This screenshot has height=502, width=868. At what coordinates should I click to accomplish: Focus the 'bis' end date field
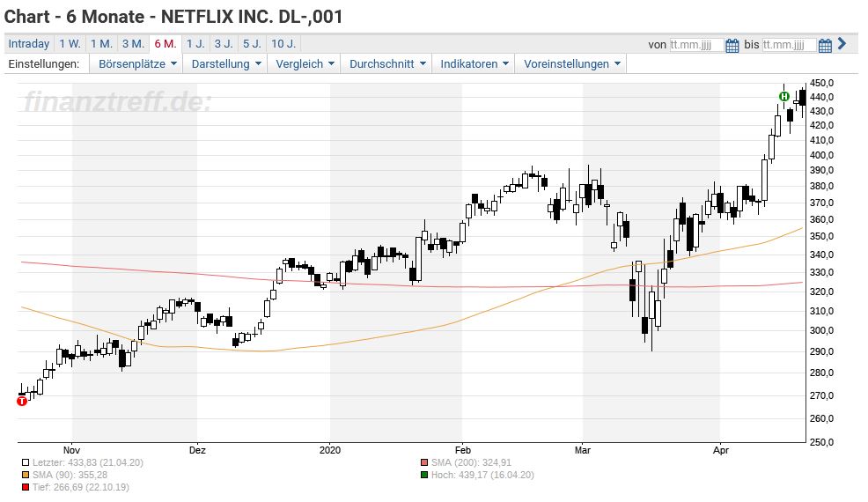pos(789,45)
